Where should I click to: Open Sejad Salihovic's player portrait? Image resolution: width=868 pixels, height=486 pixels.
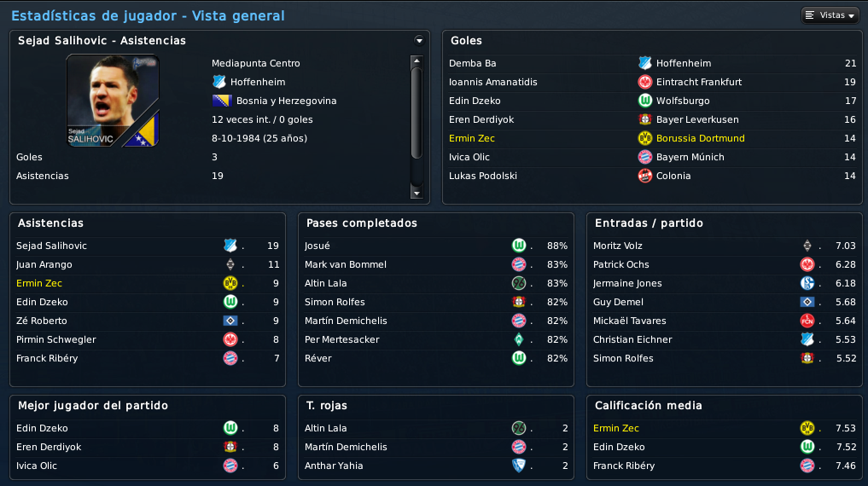(x=113, y=101)
